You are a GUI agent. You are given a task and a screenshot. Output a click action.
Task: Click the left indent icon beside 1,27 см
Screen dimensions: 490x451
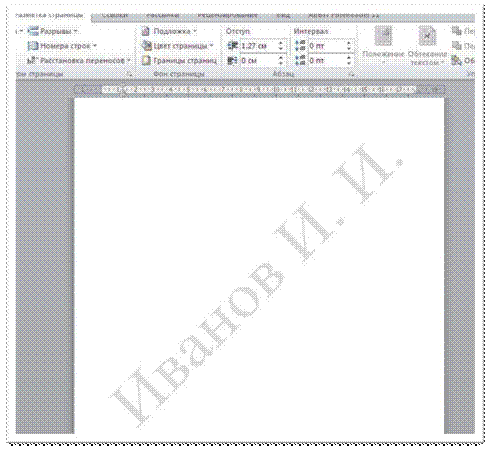pos(232,46)
